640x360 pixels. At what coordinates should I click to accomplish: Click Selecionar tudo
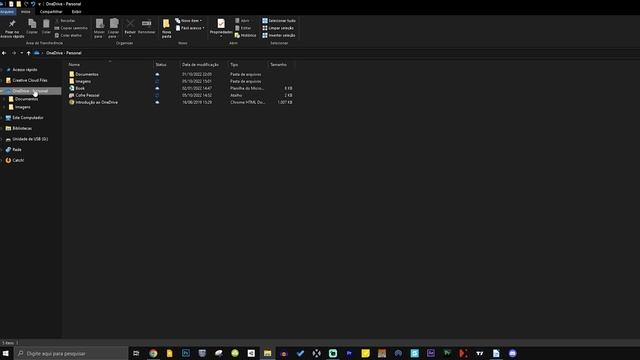(x=279, y=20)
